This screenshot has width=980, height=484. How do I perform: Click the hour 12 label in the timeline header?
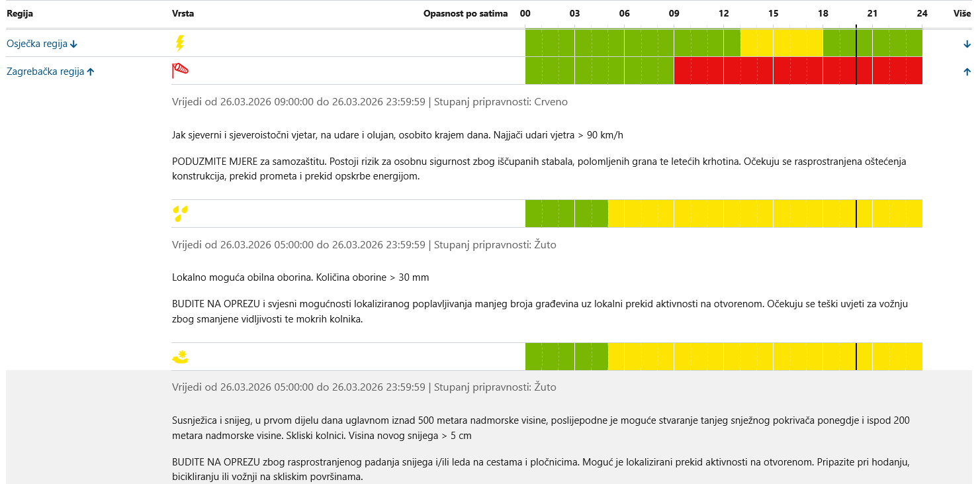[724, 13]
